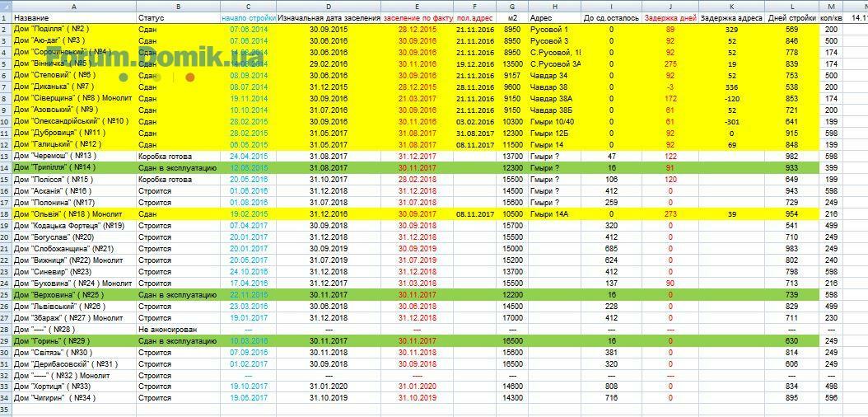Click "До сд.осталось" header cell
Viewport: 868px width, 417px height.
[x=611, y=18]
